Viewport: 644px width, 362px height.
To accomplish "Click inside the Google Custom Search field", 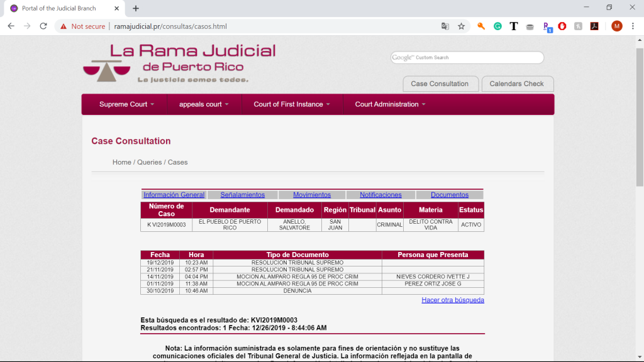I will (478, 58).
